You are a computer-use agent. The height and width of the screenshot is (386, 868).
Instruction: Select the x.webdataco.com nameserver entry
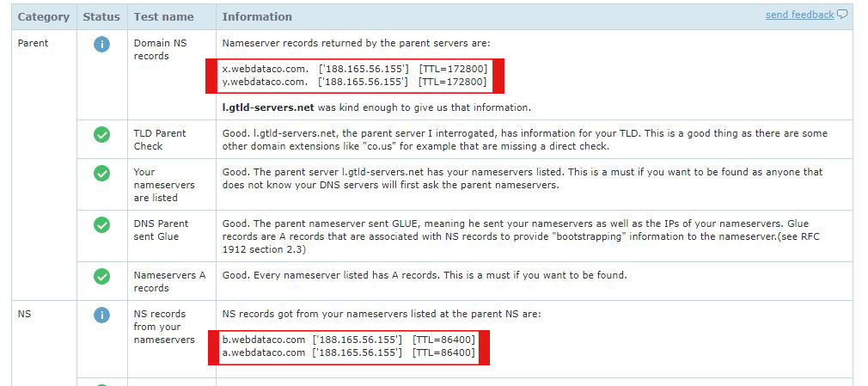[354, 70]
